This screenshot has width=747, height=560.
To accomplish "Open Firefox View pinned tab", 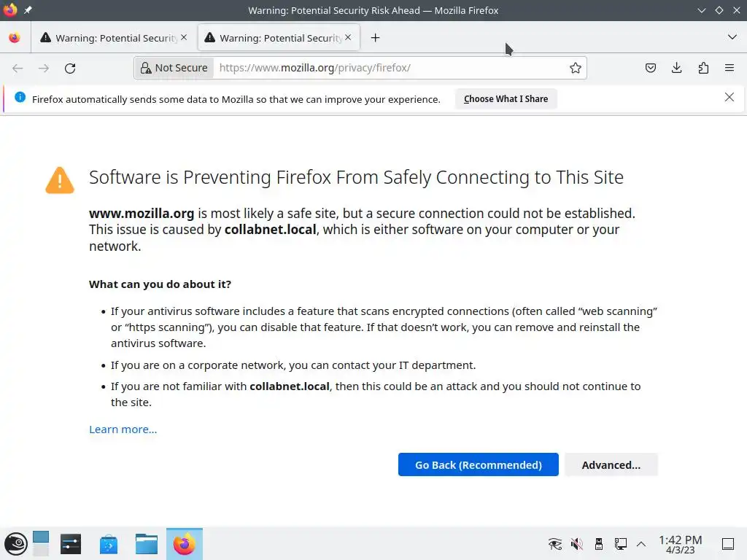I will pyautogui.click(x=15, y=38).
